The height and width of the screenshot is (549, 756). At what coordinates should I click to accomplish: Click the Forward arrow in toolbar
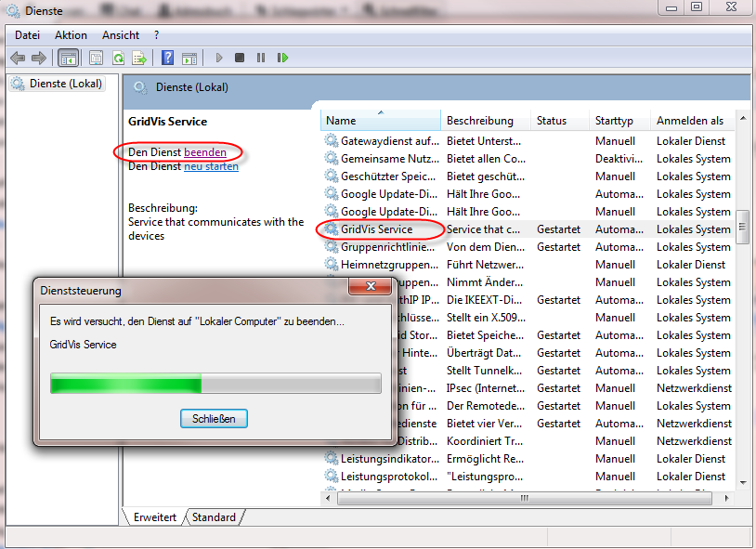point(39,58)
